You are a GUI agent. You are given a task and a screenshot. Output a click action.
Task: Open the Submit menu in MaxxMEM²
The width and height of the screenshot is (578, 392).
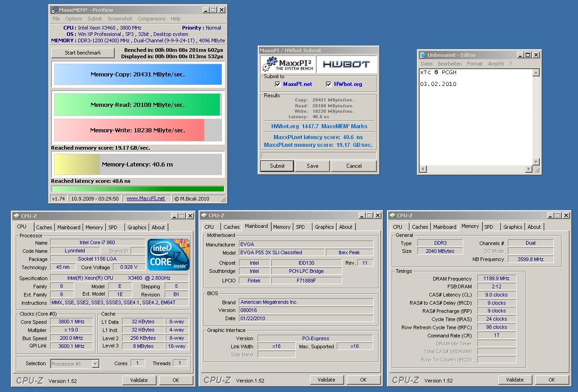tap(95, 19)
